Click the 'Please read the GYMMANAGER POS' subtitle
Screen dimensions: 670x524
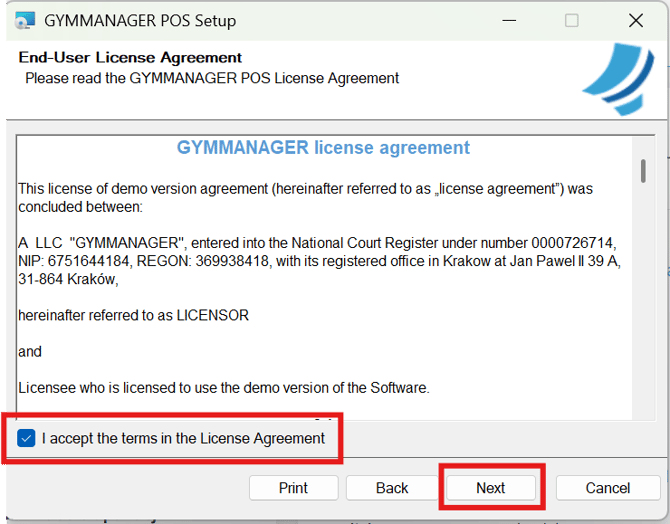pos(212,78)
